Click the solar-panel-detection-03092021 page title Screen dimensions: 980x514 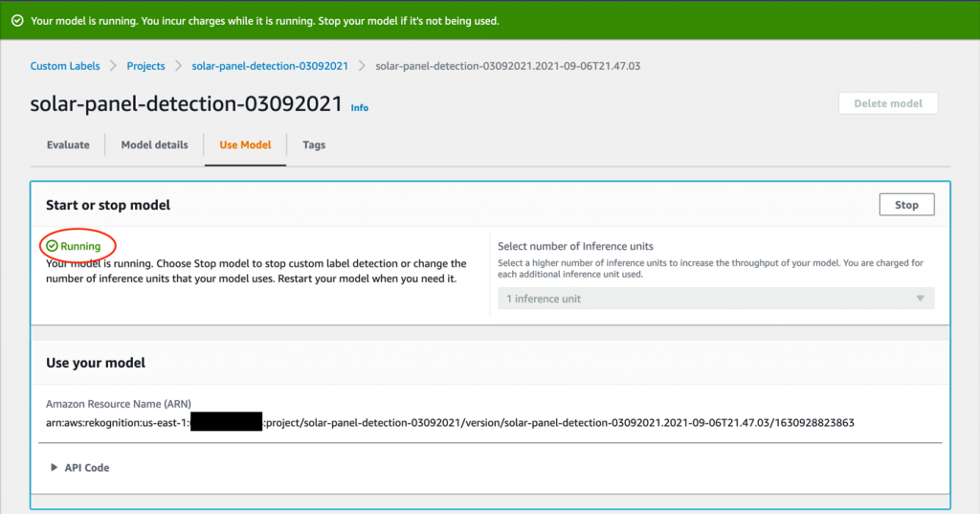[187, 103]
